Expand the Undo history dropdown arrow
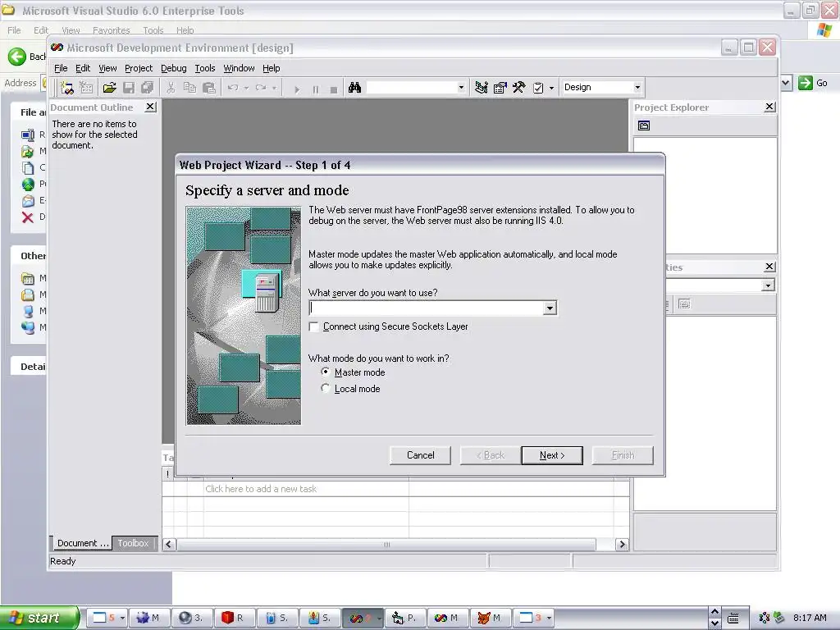 pos(246,87)
